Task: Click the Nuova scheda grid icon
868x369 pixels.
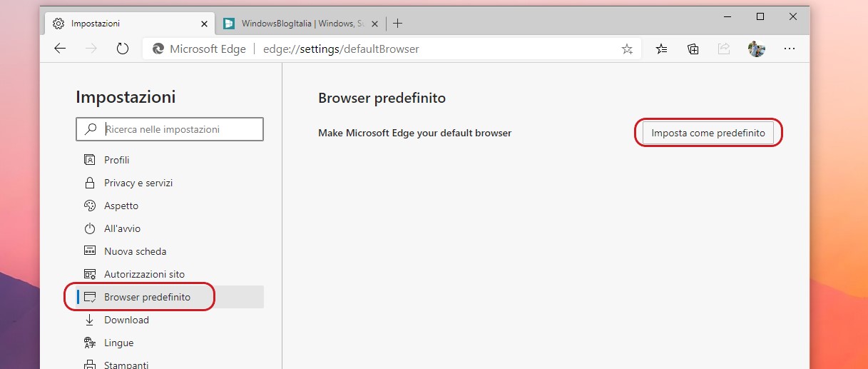Action: [x=90, y=251]
